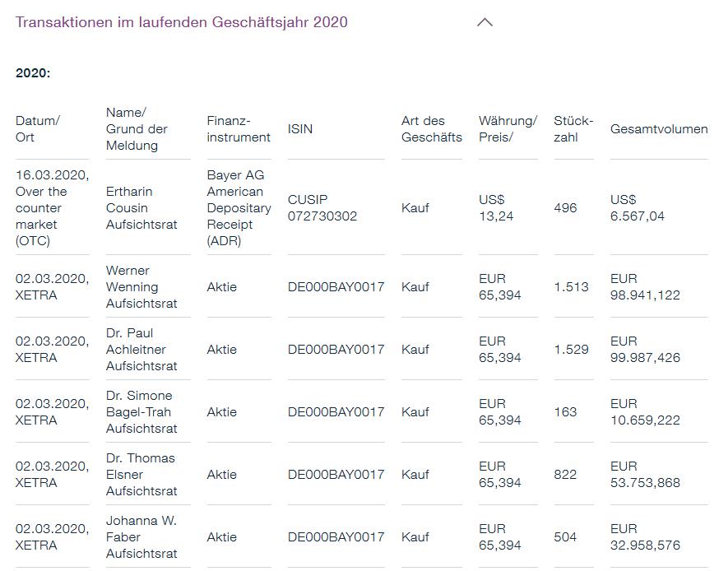Screen dimensions: 728x571
Task: Click the 'Gesamtvolumen' column header
Action: click(659, 129)
